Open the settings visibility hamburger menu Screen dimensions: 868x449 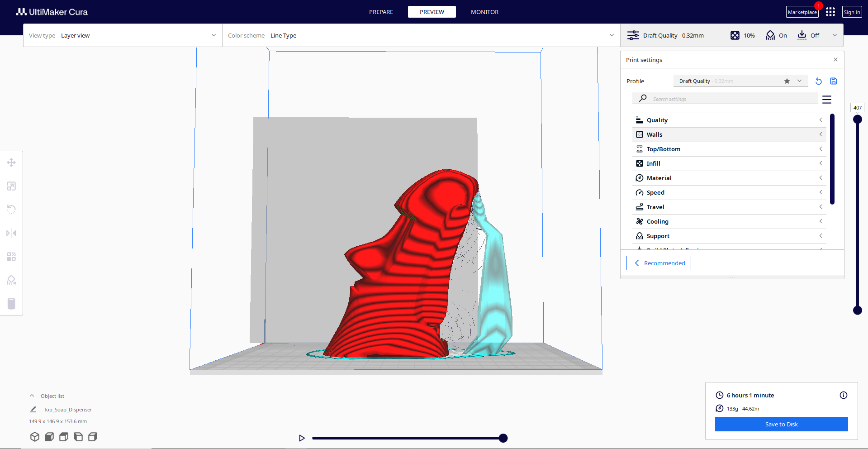tap(827, 100)
